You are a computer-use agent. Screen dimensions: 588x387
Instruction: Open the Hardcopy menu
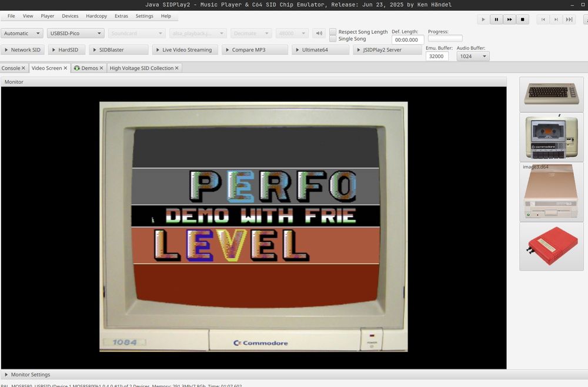pos(96,16)
